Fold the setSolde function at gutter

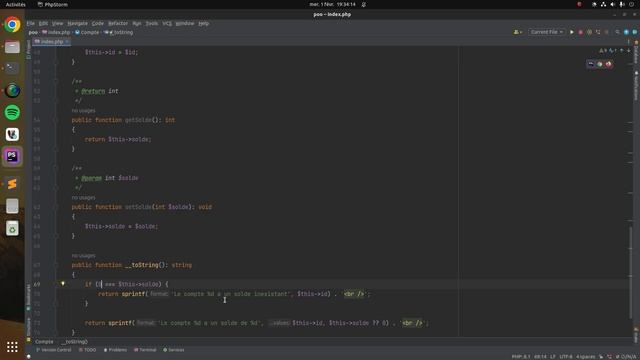tap(56, 207)
